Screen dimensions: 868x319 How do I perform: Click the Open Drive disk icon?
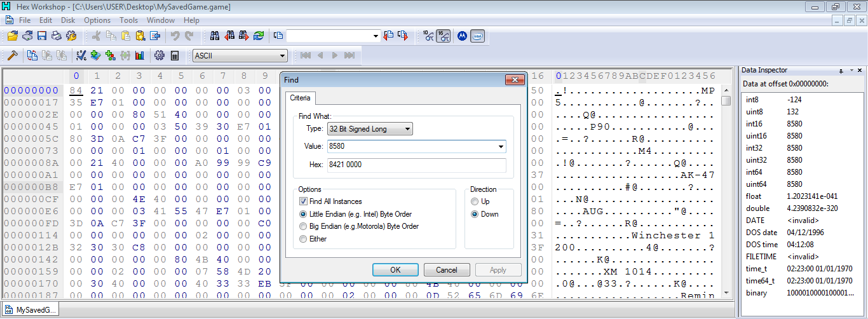tap(27, 36)
